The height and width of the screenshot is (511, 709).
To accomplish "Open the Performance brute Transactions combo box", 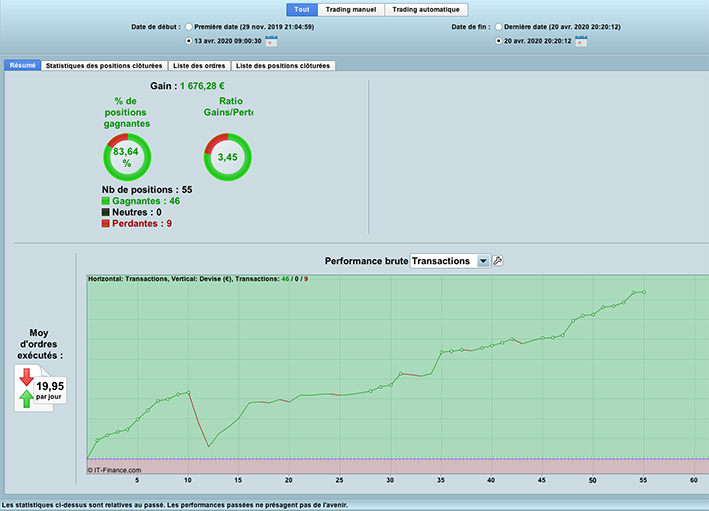I will [450, 261].
